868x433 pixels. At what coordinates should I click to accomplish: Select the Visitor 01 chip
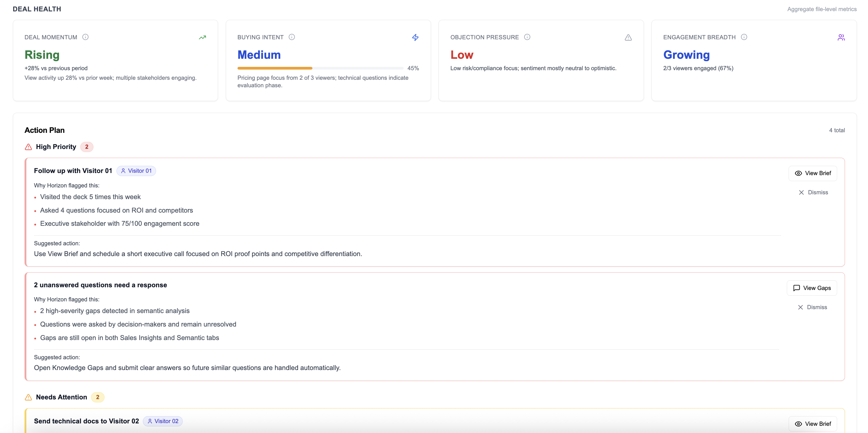click(x=136, y=171)
